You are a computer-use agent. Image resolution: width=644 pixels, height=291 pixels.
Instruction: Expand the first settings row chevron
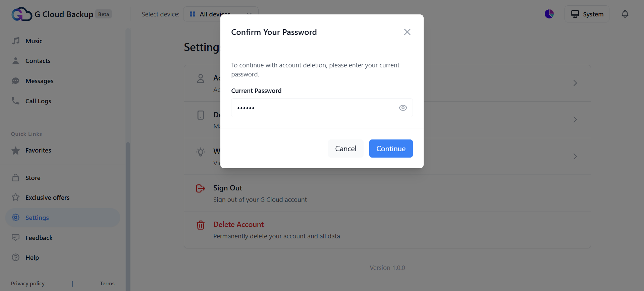[x=575, y=83]
